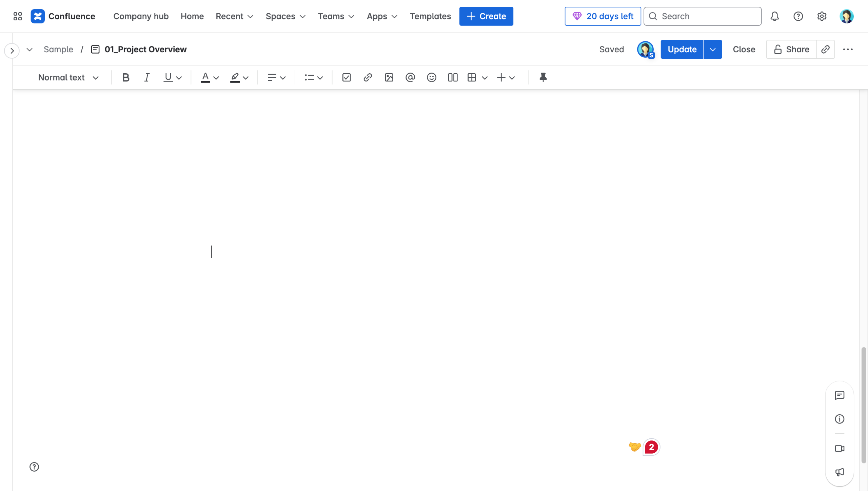Viewport: 868px width, 491px height.
Task: Insert a column layout
Action: [453, 78]
